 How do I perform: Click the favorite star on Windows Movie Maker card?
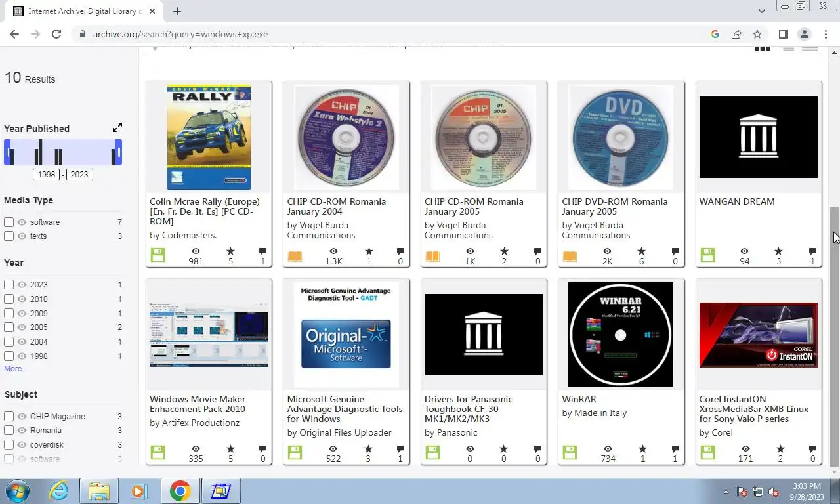(x=230, y=449)
